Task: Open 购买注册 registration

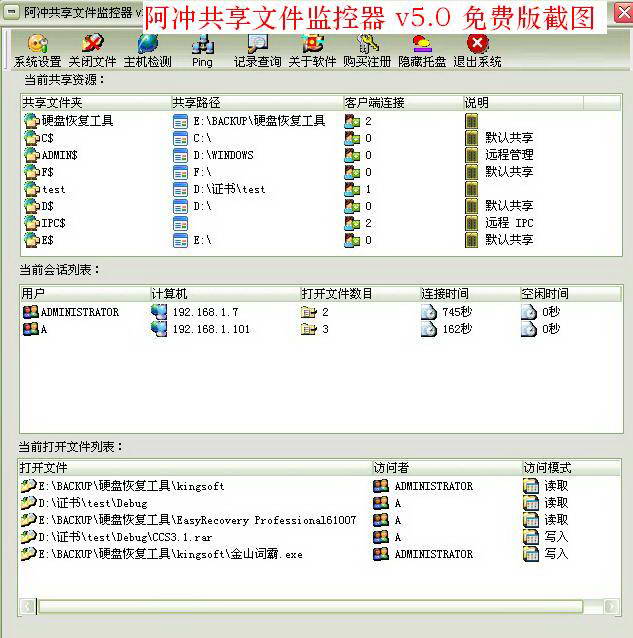Action: pyautogui.click(x=367, y=50)
